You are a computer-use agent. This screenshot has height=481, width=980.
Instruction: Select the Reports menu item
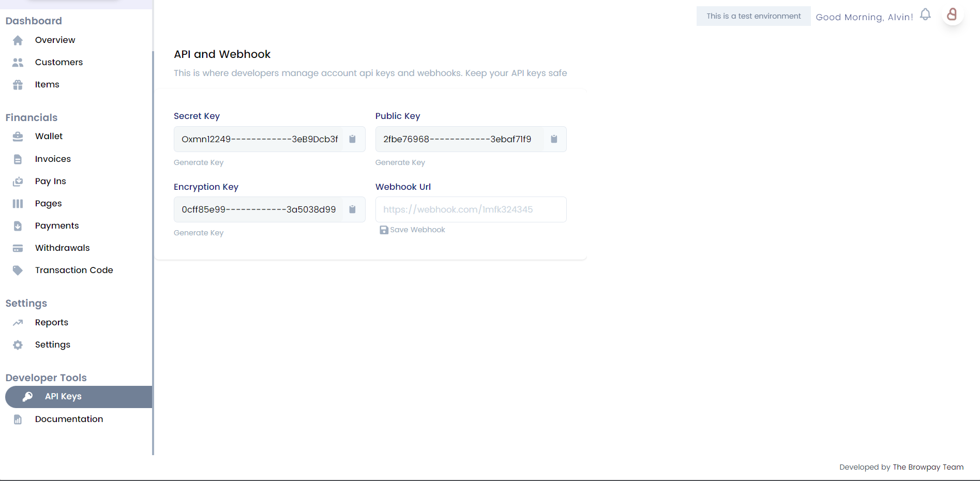(x=51, y=322)
